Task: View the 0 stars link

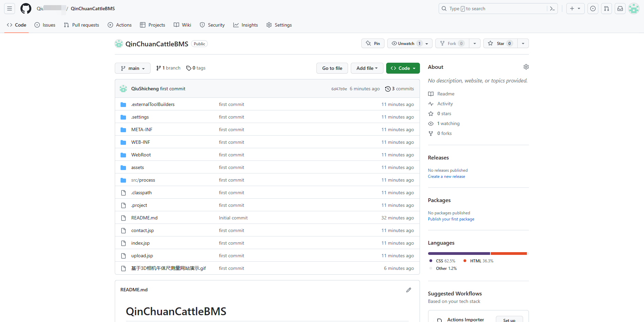Action: [x=440, y=113]
